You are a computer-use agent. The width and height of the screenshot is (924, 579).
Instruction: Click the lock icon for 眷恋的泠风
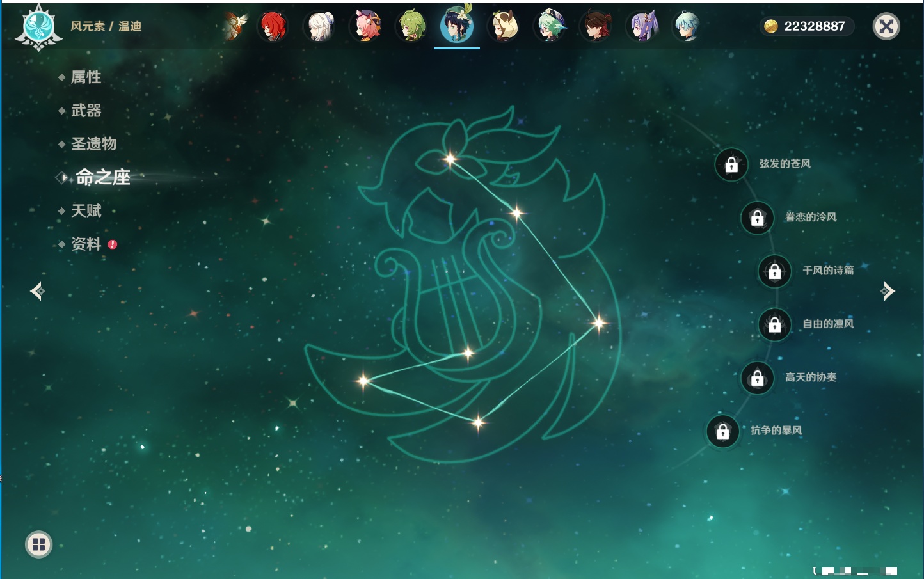click(757, 218)
